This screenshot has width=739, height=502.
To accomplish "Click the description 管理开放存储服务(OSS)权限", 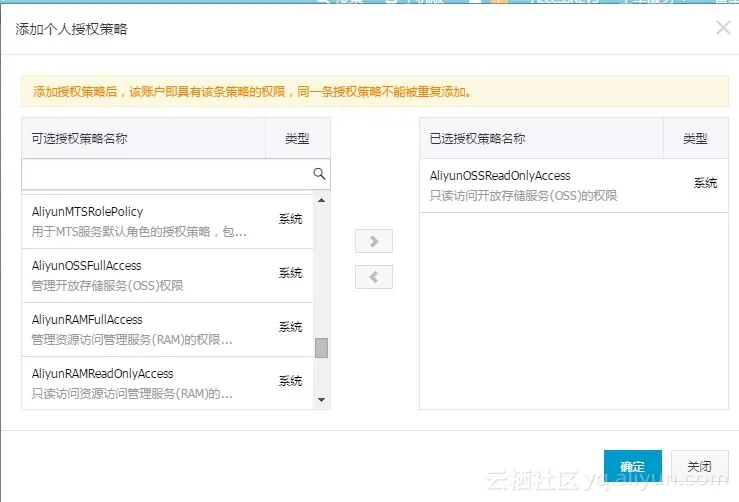I will coord(107,286).
